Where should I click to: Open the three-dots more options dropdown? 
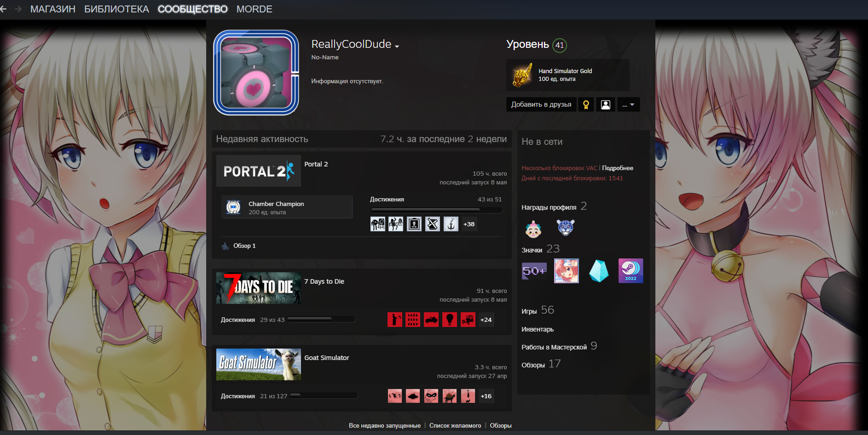tap(628, 104)
